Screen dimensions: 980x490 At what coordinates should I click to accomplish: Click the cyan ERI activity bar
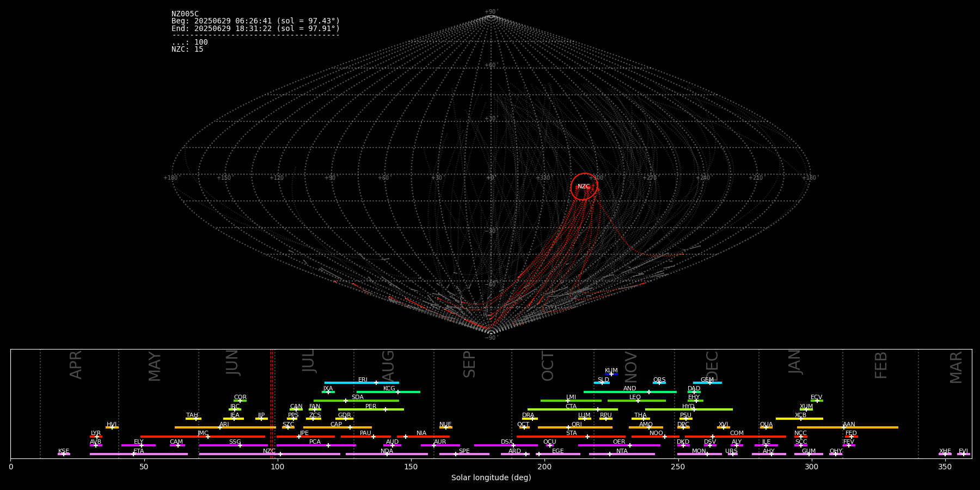coord(362,383)
